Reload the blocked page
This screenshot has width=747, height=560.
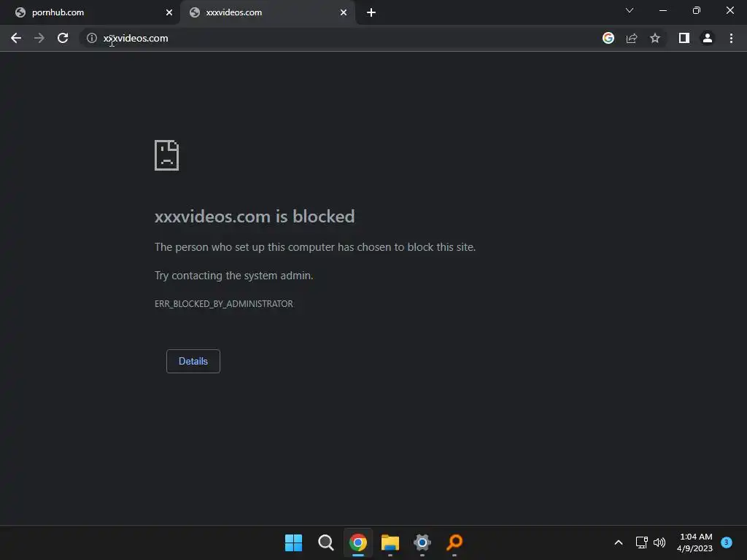tap(63, 38)
